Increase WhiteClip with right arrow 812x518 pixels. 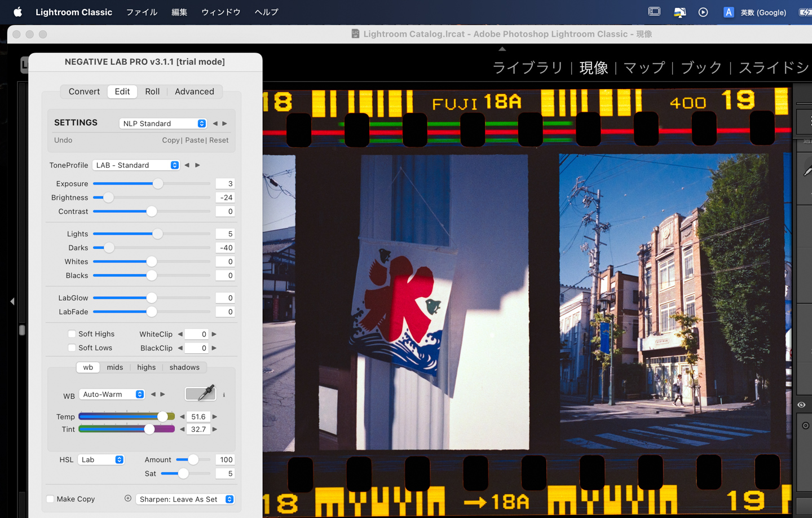click(x=214, y=334)
